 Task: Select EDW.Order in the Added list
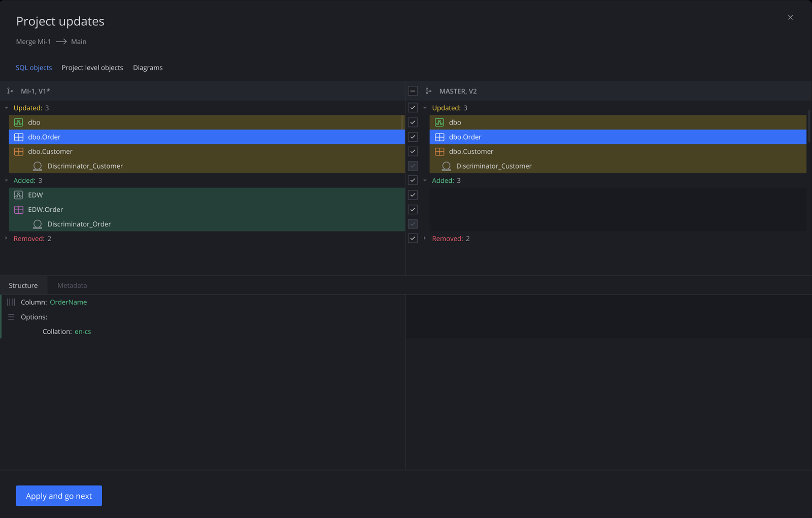click(x=207, y=210)
